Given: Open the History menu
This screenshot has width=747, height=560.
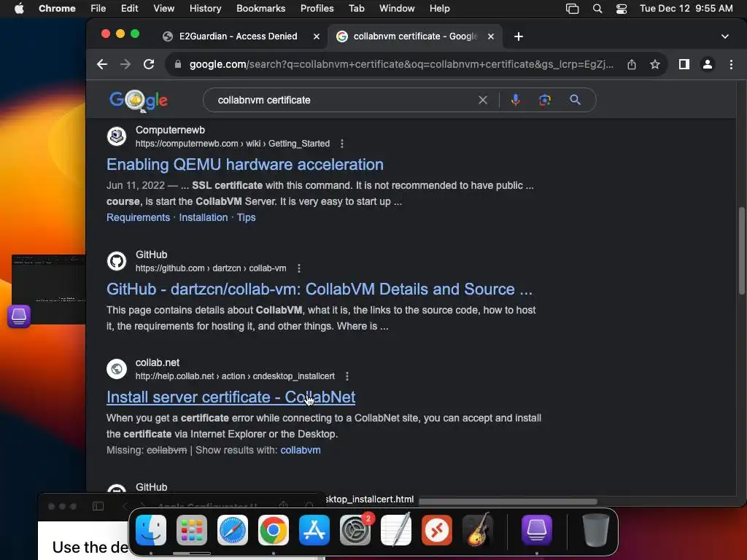Looking at the screenshot, I should coord(205,9).
